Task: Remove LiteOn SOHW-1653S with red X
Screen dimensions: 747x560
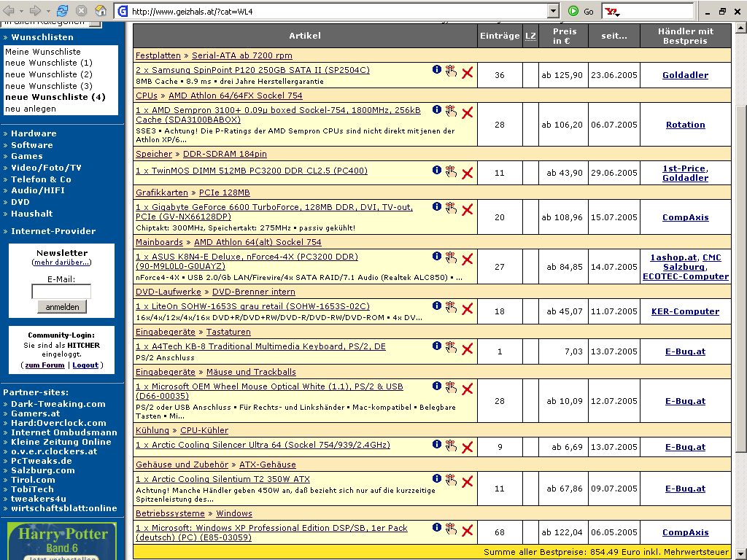Action: (x=468, y=308)
